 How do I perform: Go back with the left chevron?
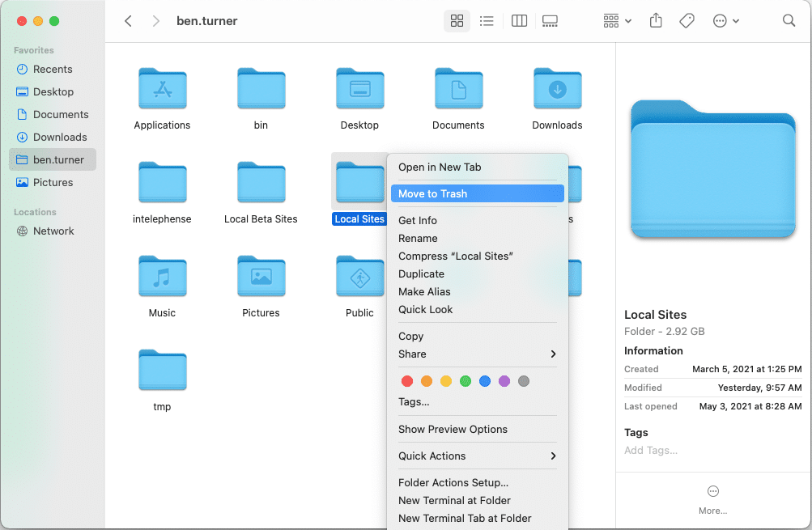point(128,21)
